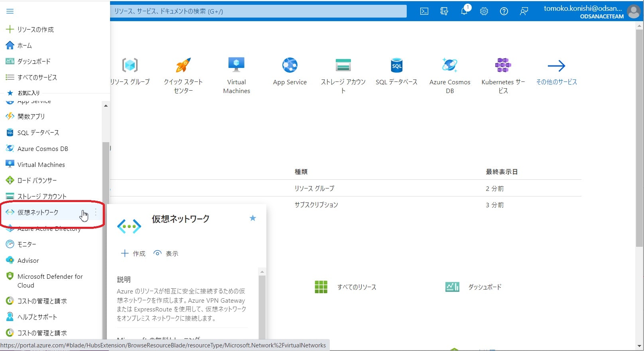The width and height of the screenshot is (644, 351).
Task: Open first コストの管理と請求 entry below Defender
Action: [36, 301]
